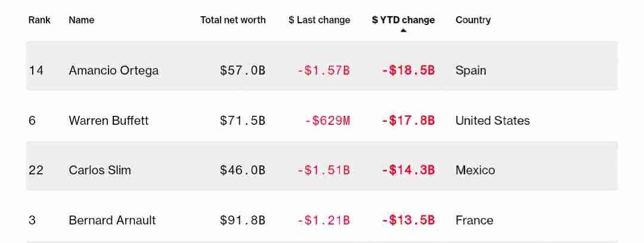Click Warren Buffett's -$17.8B YTD change
Viewport: 644px width, 243px height.
(x=408, y=121)
